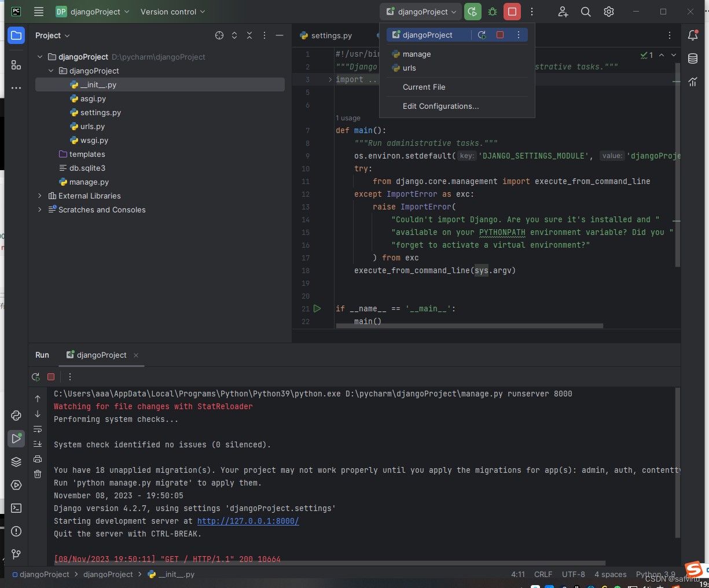Open the Git version control tool window
709x588 pixels.
click(16, 554)
